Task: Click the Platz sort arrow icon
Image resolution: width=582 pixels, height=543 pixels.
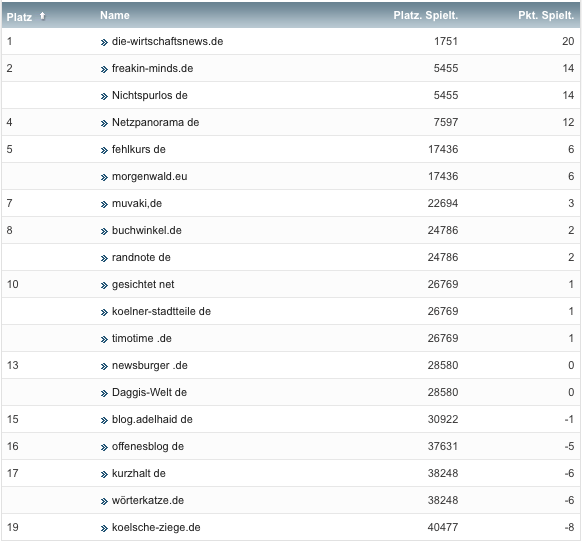Action: click(x=42, y=16)
